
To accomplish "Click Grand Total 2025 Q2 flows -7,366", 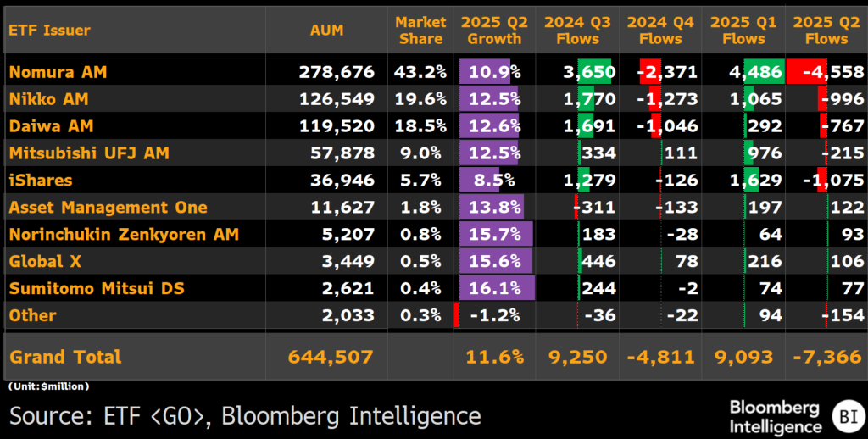I will point(826,357).
